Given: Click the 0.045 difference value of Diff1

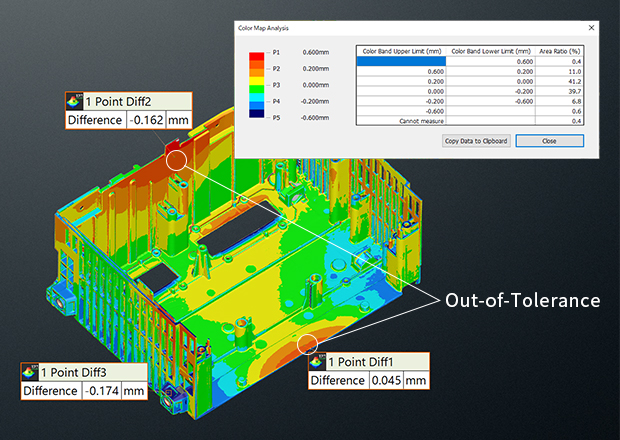Looking at the screenshot, I should pos(386,380).
